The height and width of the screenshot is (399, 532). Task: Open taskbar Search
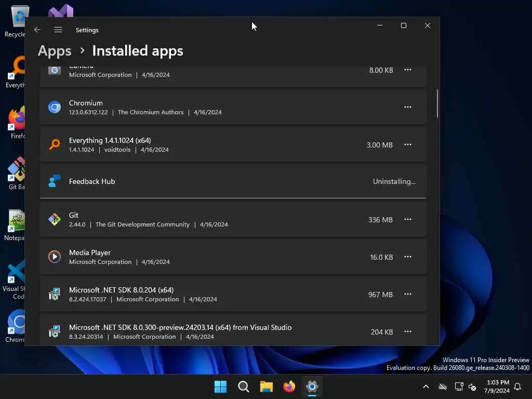(243, 387)
